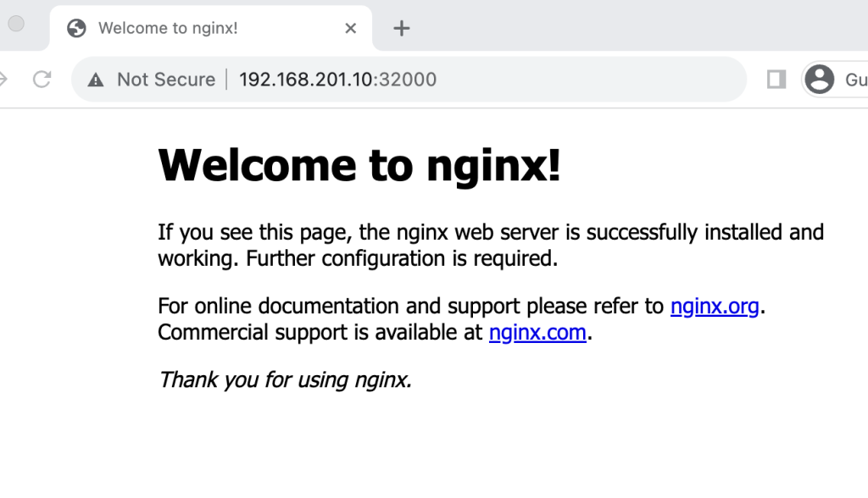Open the nginx.com commercial support link
868x498 pixels.
click(x=537, y=333)
